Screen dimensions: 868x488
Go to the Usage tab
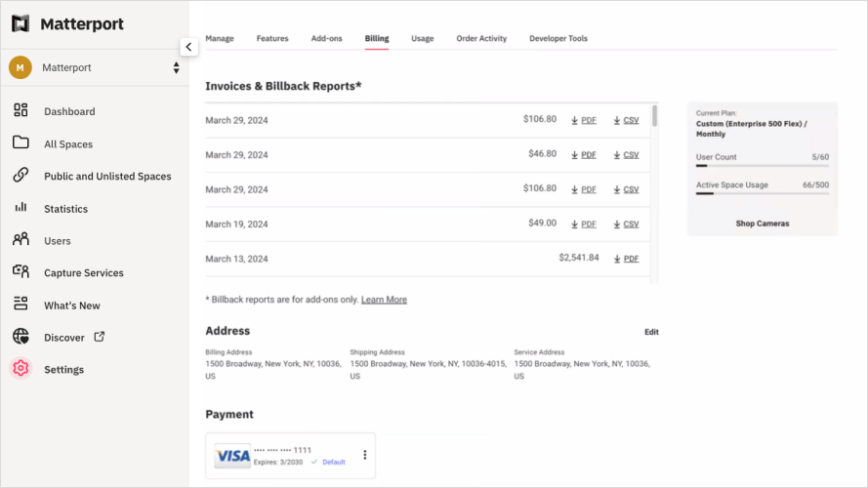point(423,39)
